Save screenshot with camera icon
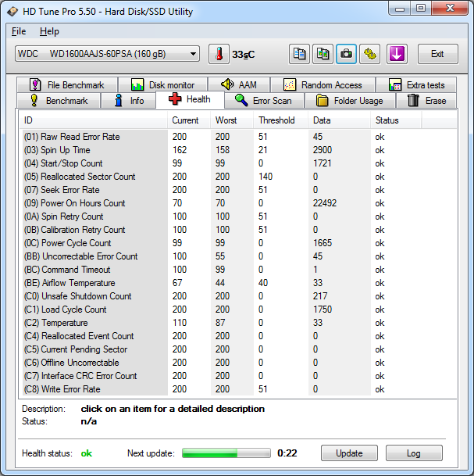 (x=346, y=55)
